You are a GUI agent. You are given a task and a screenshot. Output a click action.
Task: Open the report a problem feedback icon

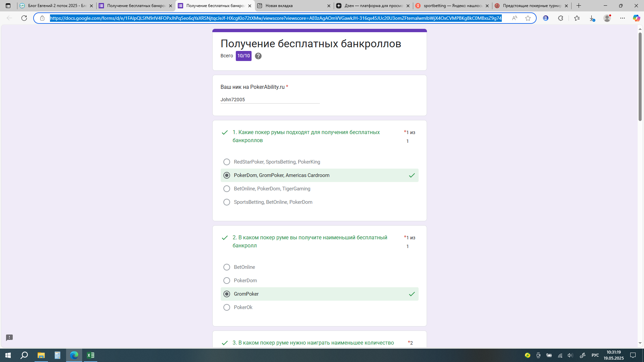click(x=9, y=338)
